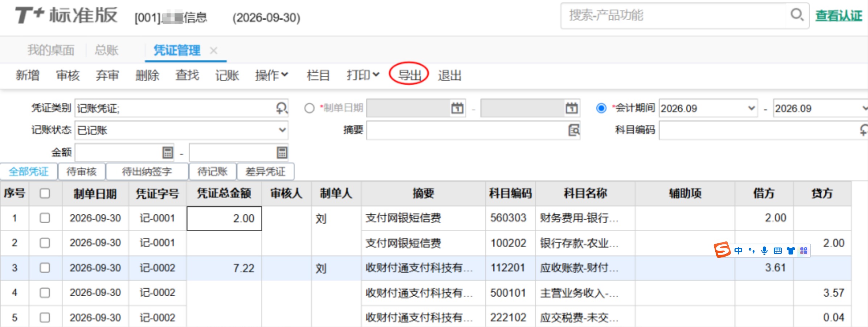Image resolution: width=868 pixels, height=327 pixels.
Task: Select the 制单日期 radio button
Action: (309, 108)
